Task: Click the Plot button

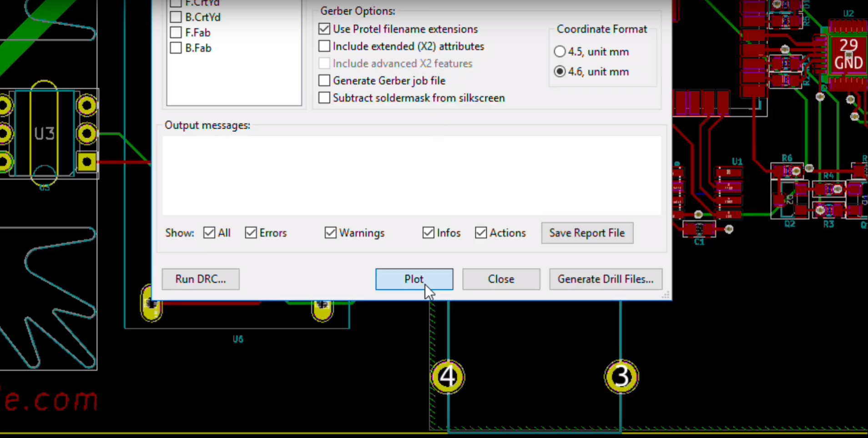Action: (414, 279)
